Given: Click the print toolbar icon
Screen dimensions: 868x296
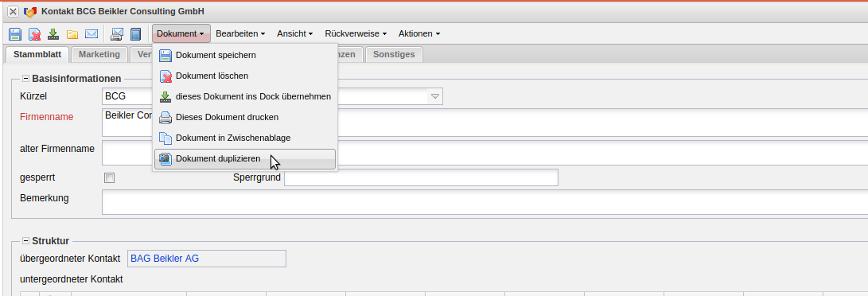Looking at the screenshot, I should click(117, 34).
